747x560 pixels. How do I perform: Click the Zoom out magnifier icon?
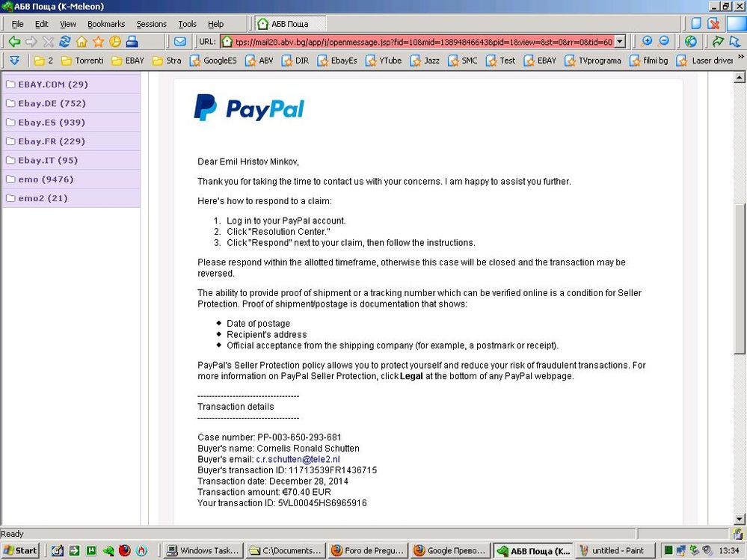pyautogui.click(x=664, y=42)
